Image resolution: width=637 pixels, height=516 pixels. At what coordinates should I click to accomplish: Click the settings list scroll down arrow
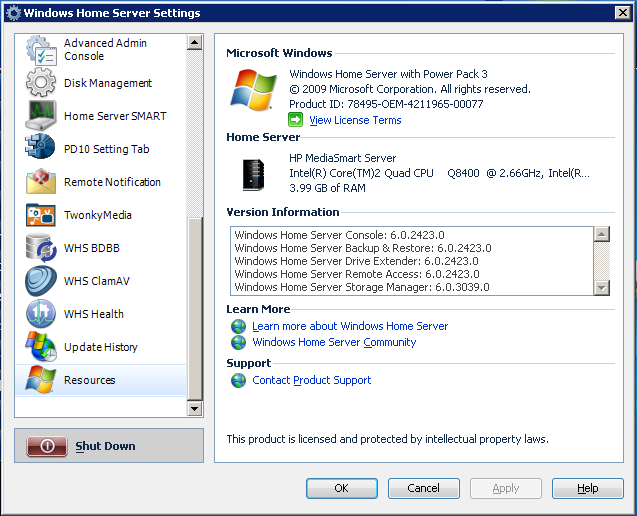195,409
